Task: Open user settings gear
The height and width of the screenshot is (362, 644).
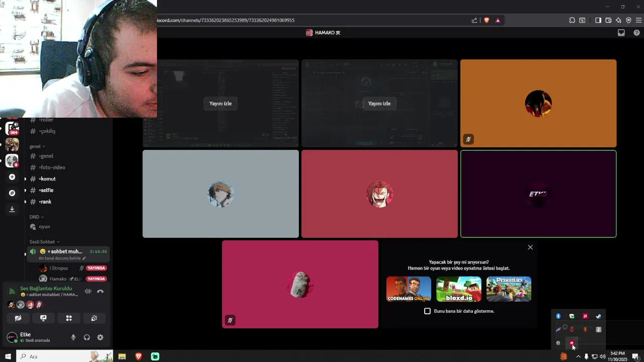Action: (x=100, y=337)
